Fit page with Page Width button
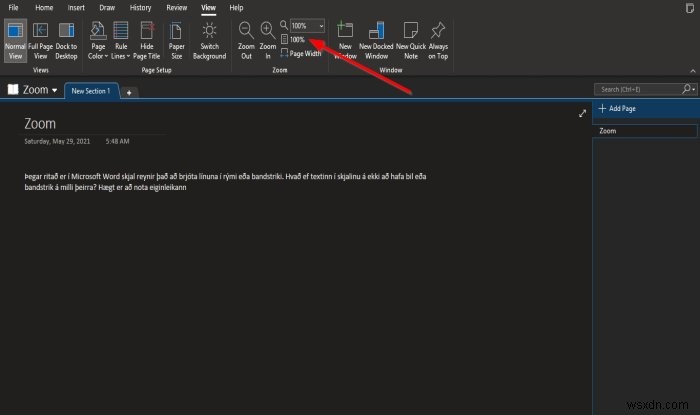This screenshot has width=700, height=415. coord(301,54)
